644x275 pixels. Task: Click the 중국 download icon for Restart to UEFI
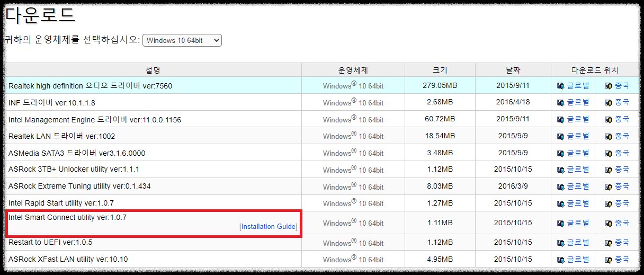coord(609,243)
